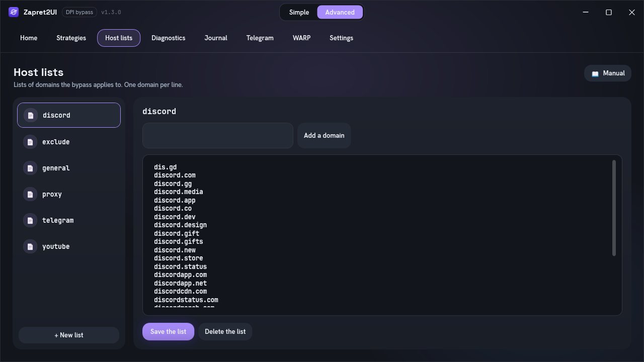Image resolution: width=644 pixels, height=362 pixels.
Task: Click the discord.app domain line
Action: click(175, 200)
